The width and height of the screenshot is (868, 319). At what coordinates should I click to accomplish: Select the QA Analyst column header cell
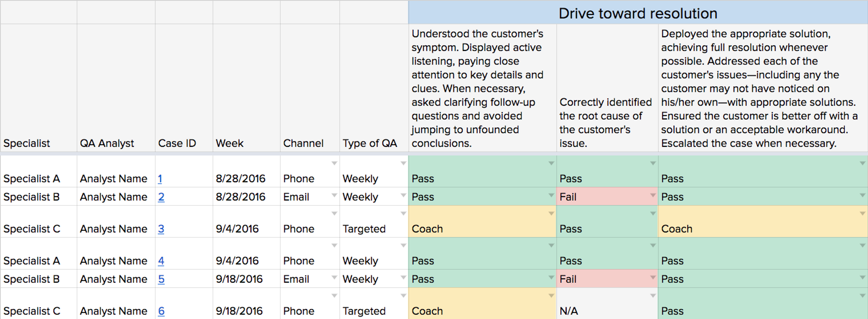[x=116, y=88]
